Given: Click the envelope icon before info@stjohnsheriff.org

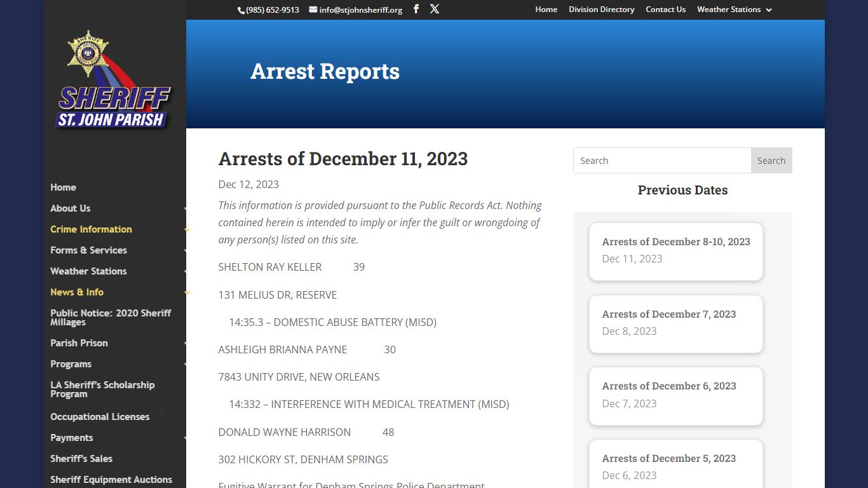Looking at the screenshot, I should (313, 10).
